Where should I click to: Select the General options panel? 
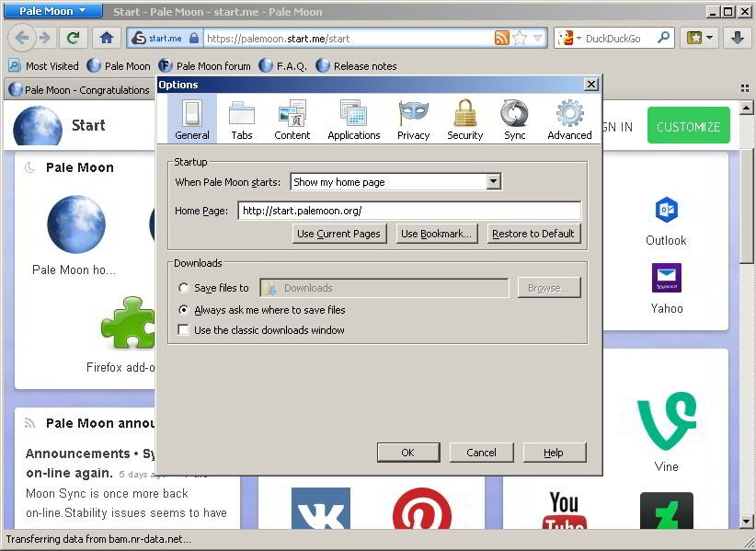(192, 119)
